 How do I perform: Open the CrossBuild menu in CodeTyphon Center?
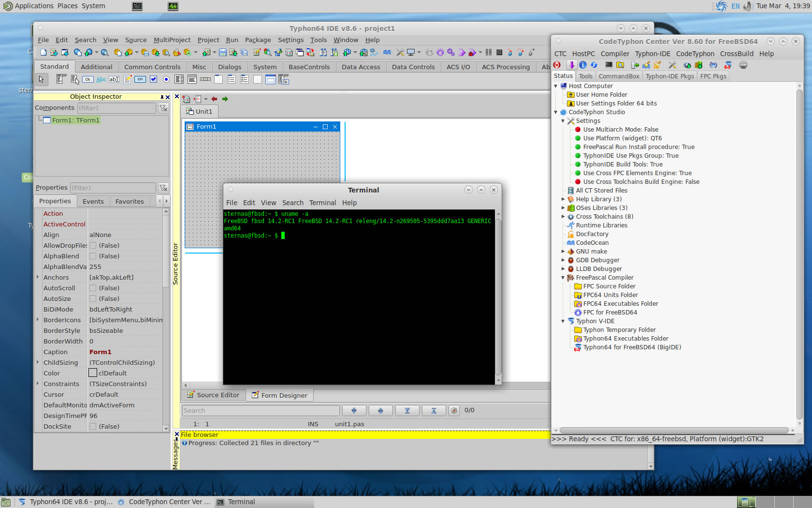pyautogui.click(x=737, y=54)
